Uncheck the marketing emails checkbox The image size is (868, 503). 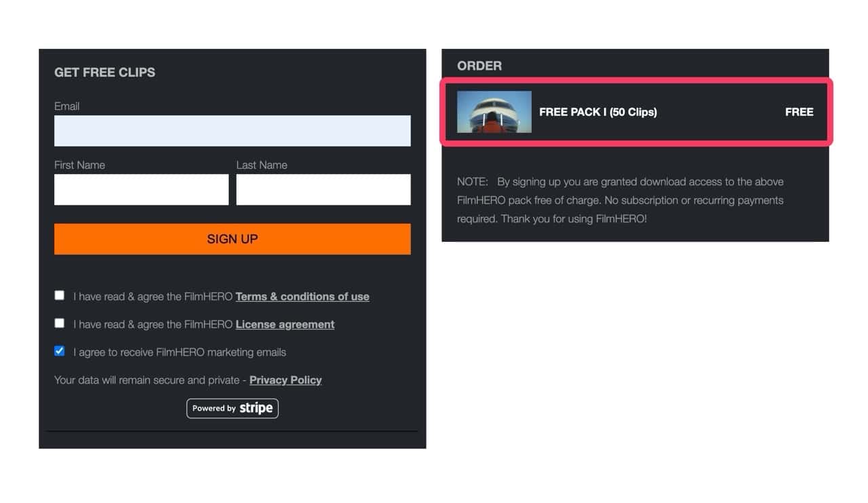point(60,350)
